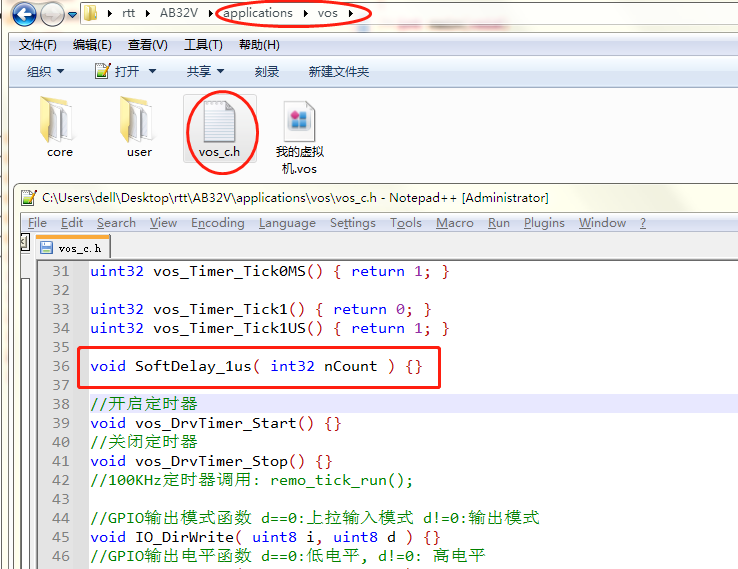738x569 pixels.
Task: Click vos_Timer_Tick1US in line 34
Action: 230,328
